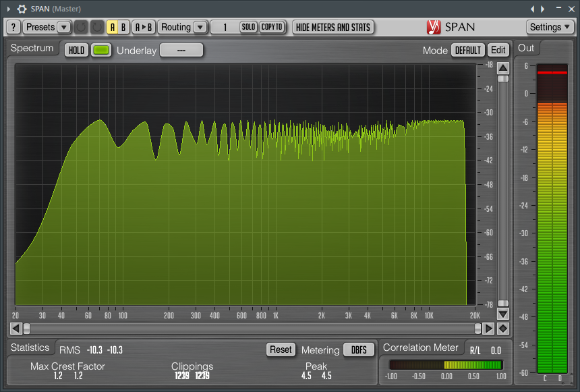Click the horizontal slider left handle
Screen dimensions: 580x392
(x=26, y=329)
